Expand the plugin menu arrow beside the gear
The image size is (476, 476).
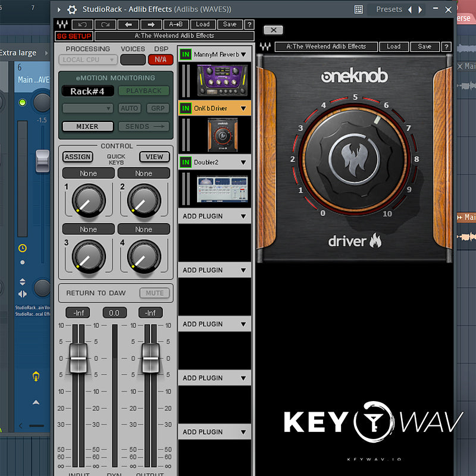click(x=59, y=10)
